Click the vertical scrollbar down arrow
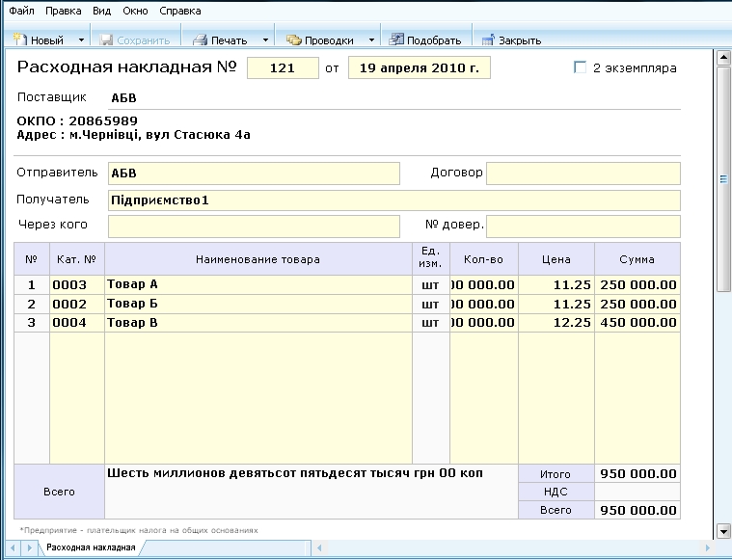Image resolution: width=732 pixels, height=560 pixels. (723, 530)
